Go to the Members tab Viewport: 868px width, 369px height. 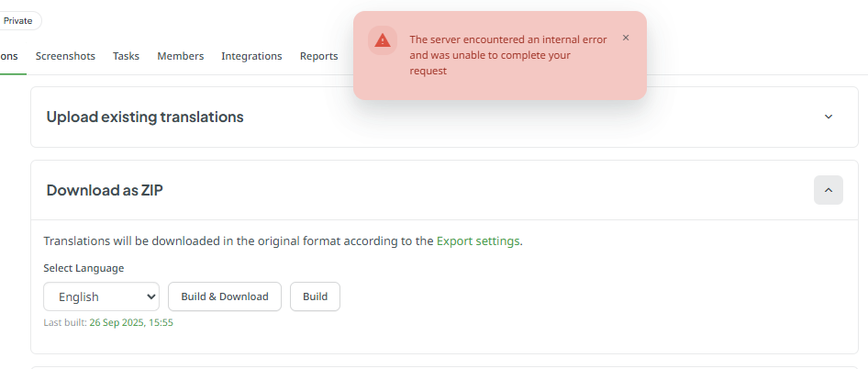point(180,56)
